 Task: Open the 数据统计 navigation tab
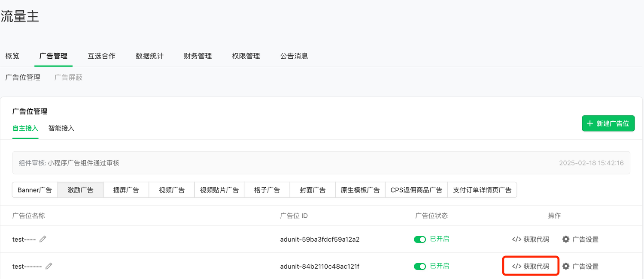click(149, 56)
